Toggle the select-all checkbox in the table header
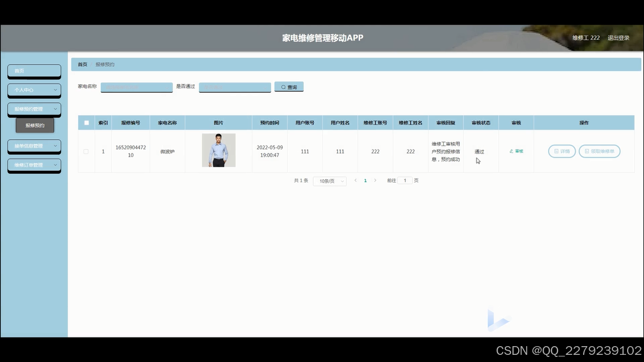 pos(87,123)
